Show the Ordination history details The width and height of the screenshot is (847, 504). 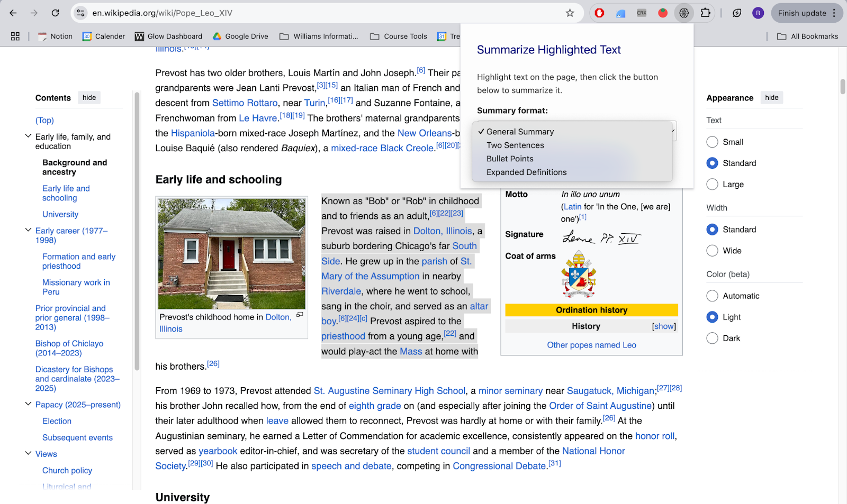(664, 326)
